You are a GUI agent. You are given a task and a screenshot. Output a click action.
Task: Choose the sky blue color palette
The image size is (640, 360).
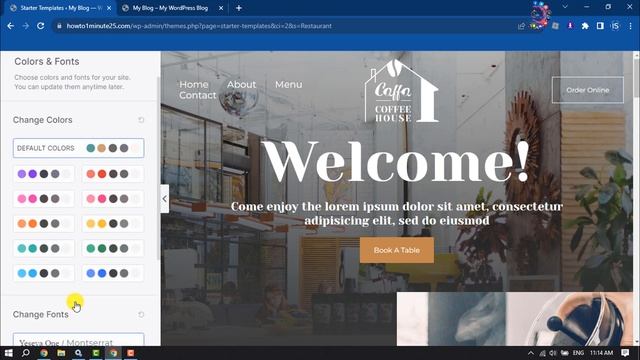point(44,273)
